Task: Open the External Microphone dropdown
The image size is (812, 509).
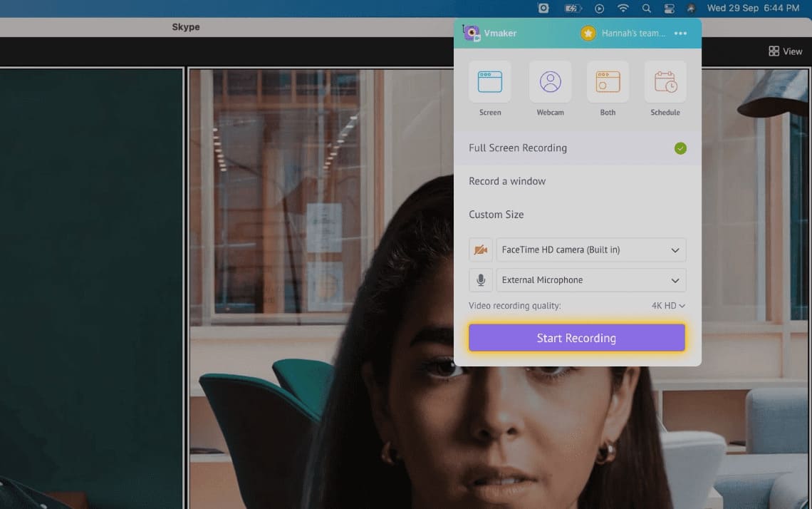Action: (x=675, y=279)
